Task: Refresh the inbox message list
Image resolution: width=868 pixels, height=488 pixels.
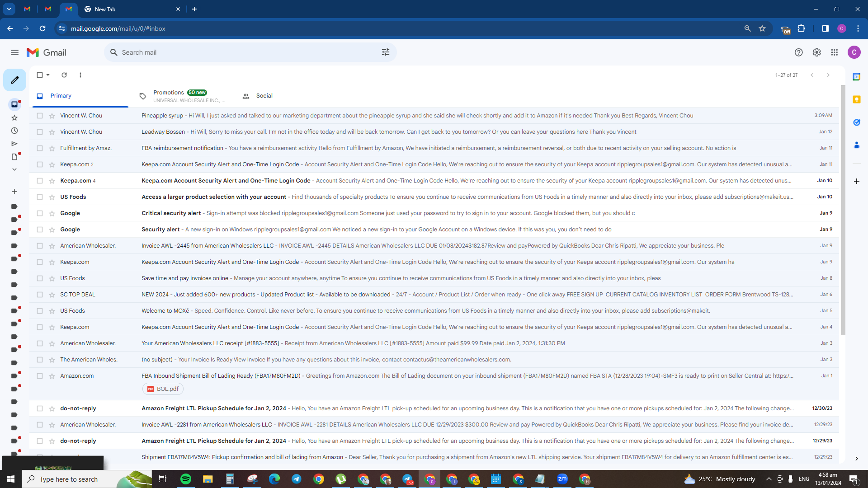Action: [64, 75]
